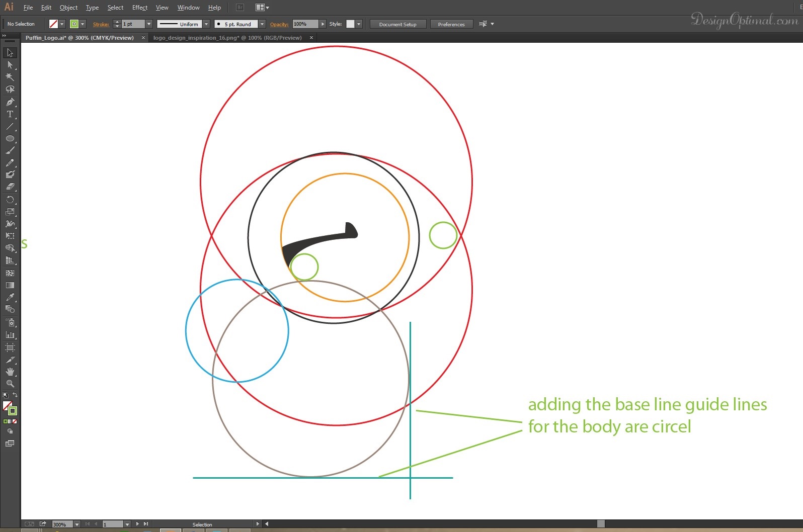803x532 pixels.
Task: Open arrange documents dropdown
Action: [262, 8]
